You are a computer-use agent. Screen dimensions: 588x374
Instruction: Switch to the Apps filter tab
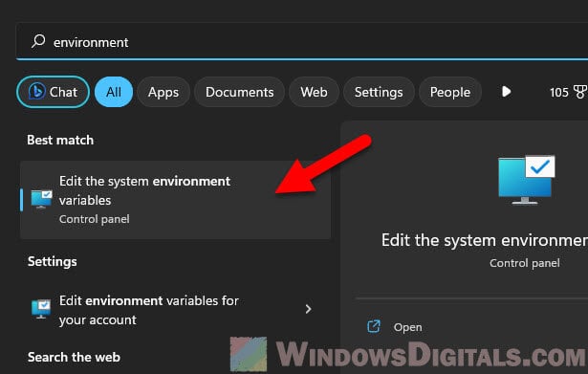click(x=163, y=92)
